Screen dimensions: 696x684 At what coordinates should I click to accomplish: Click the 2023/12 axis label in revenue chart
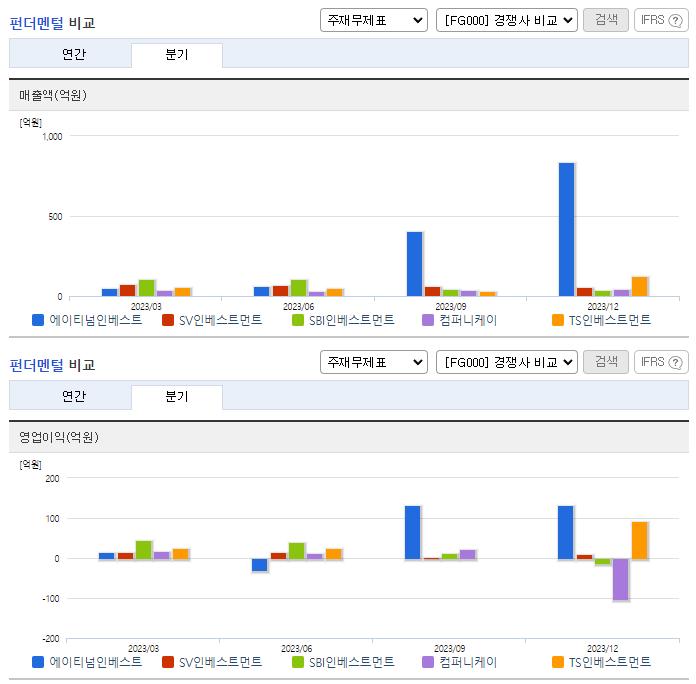[x=603, y=306]
